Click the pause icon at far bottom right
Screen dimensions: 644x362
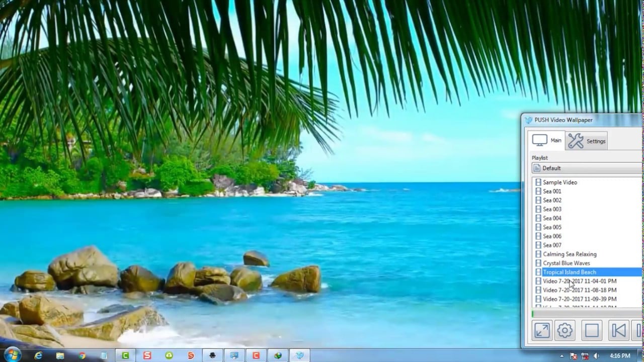coord(639,330)
